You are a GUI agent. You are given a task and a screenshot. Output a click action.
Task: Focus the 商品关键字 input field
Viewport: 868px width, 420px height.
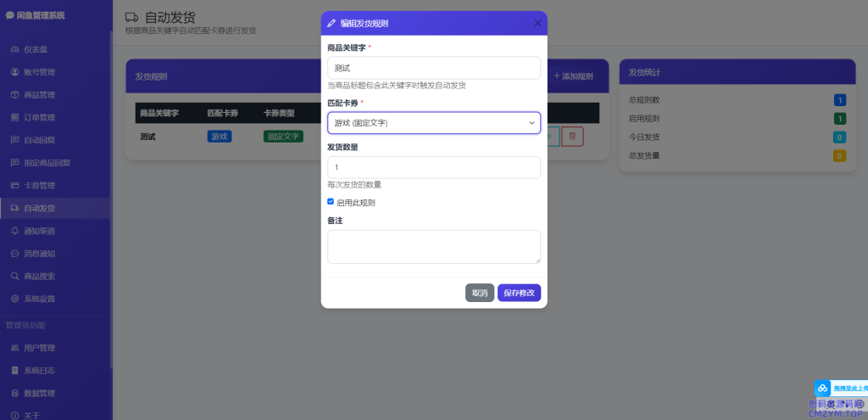tap(434, 68)
